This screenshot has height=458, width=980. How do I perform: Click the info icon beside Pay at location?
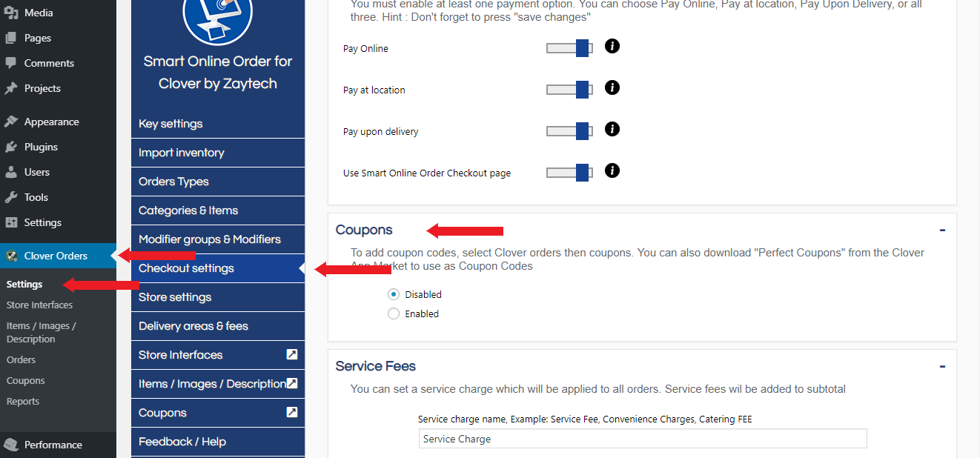612,88
